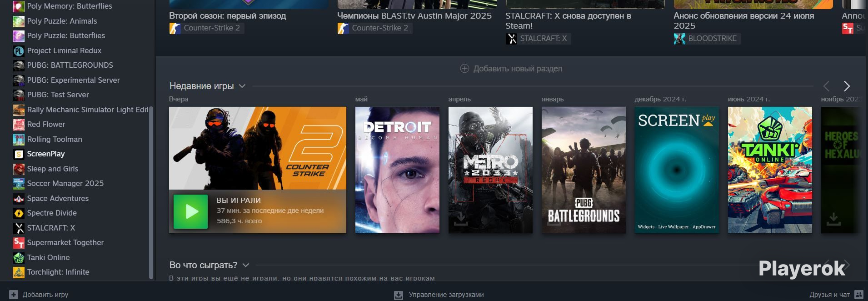The height and width of the screenshot is (301, 868).
Task: Click the Spectre Divide icon
Action: (x=19, y=213)
